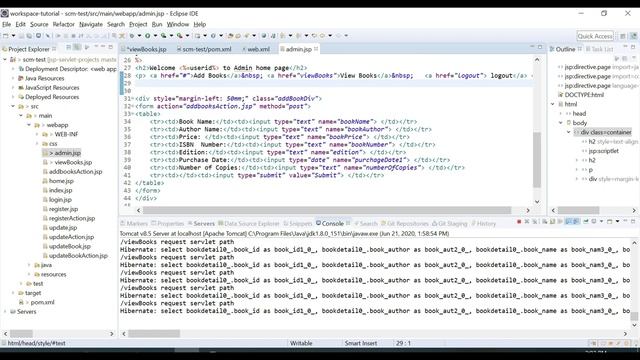Viewport: 640px width, 360px height.
Task: Expand the WEB-INF folder
Action: (37, 134)
